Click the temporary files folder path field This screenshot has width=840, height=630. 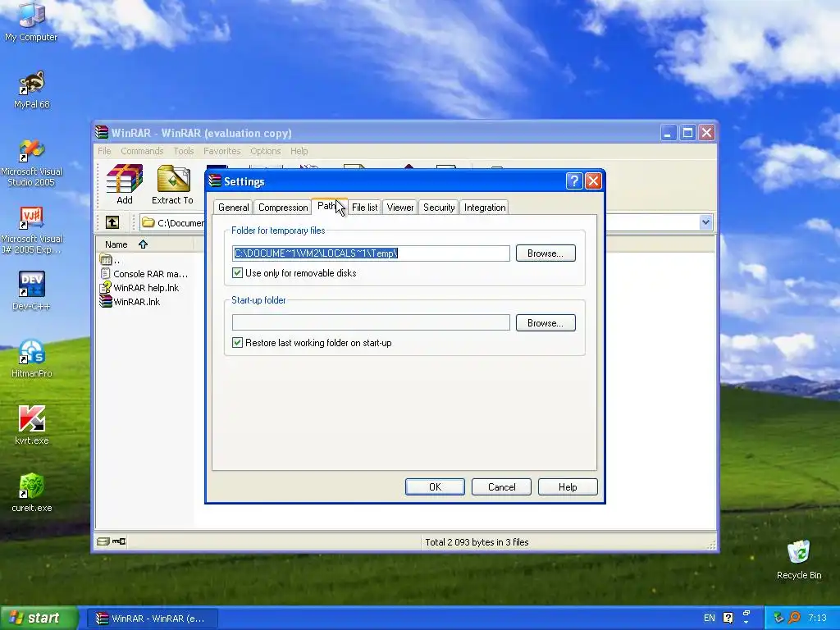click(x=371, y=253)
